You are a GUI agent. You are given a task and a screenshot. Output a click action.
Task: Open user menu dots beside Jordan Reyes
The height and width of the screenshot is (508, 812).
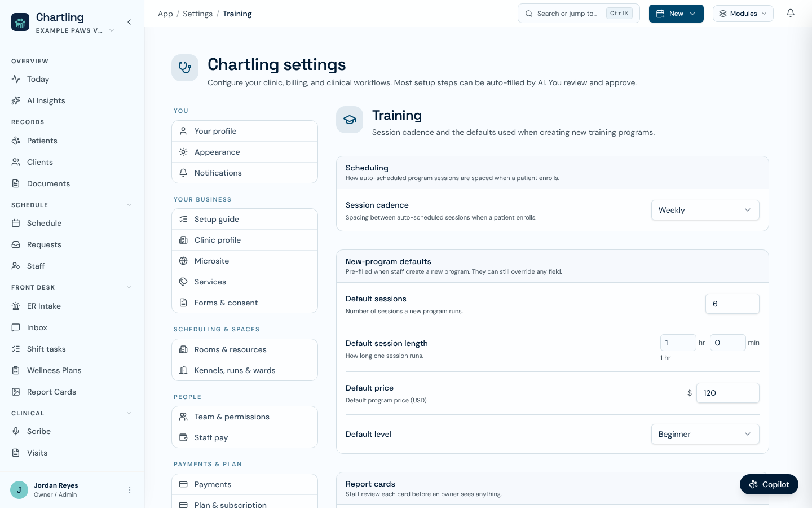click(x=130, y=490)
